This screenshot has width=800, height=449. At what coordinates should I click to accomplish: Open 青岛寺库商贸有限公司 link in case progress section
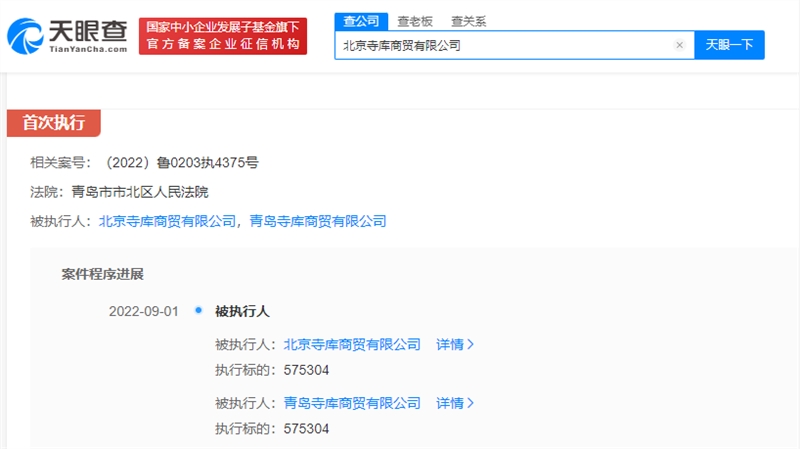352,403
